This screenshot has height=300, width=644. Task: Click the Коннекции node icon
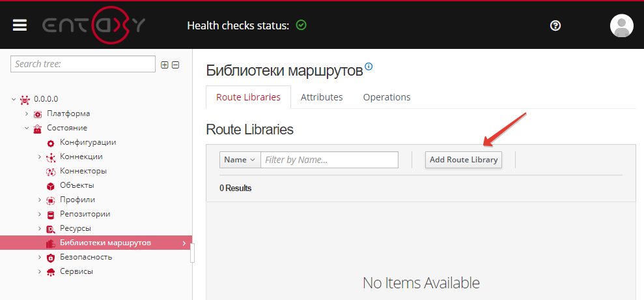click(51, 157)
